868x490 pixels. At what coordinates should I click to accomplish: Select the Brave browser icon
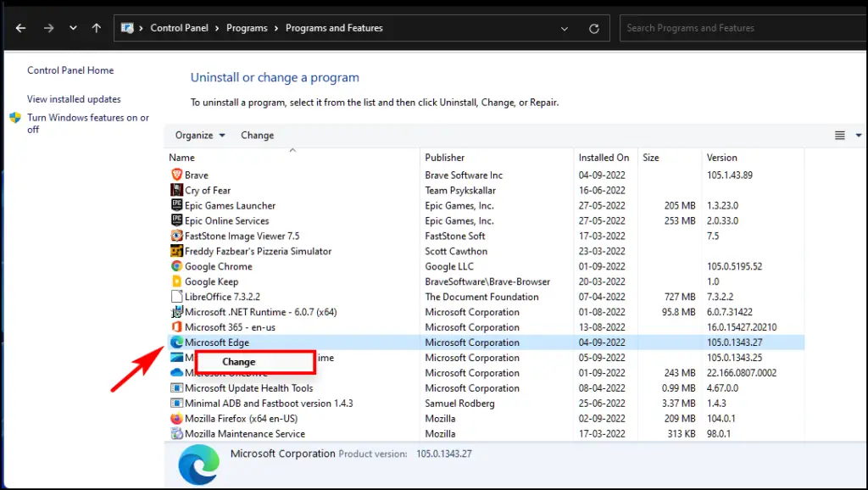(176, 175)
